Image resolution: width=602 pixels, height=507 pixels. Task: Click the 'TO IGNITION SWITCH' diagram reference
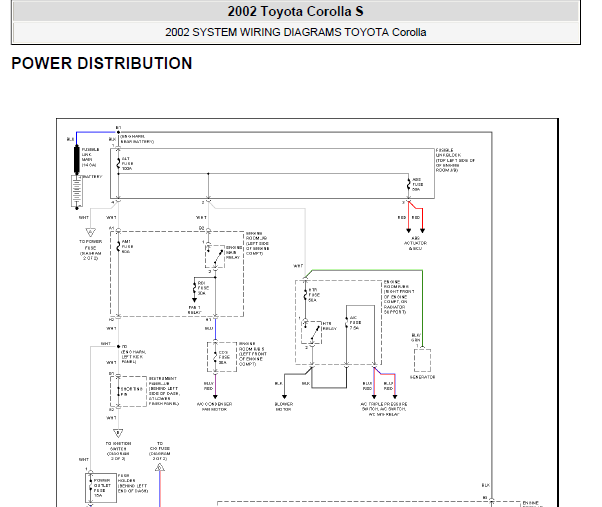pyautogui.click(x=118, y=451)
